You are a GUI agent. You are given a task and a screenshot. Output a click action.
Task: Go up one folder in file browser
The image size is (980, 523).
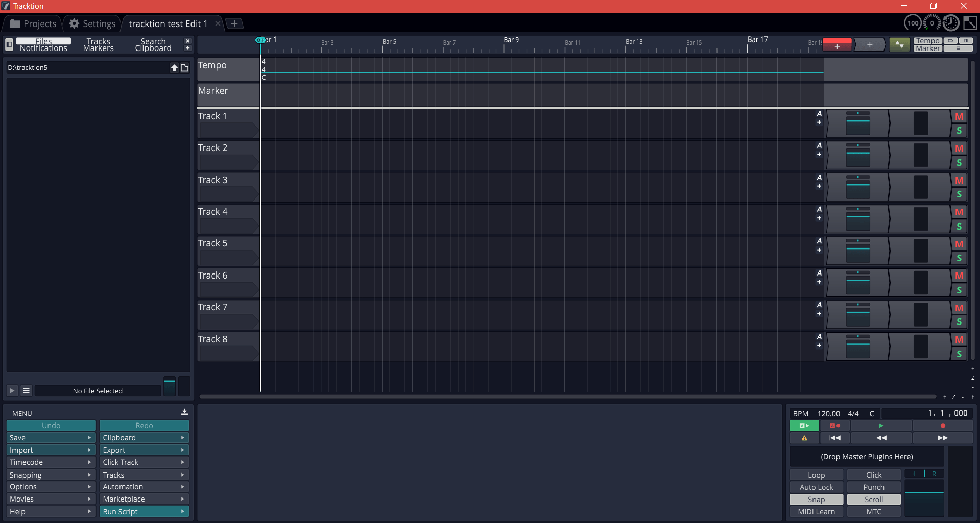pos(174,68)
